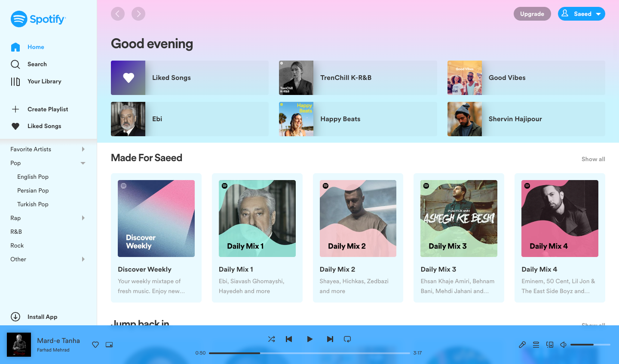Go to Home in sidebar
This screenshot has height=364, width=619.
click(28, 47)
